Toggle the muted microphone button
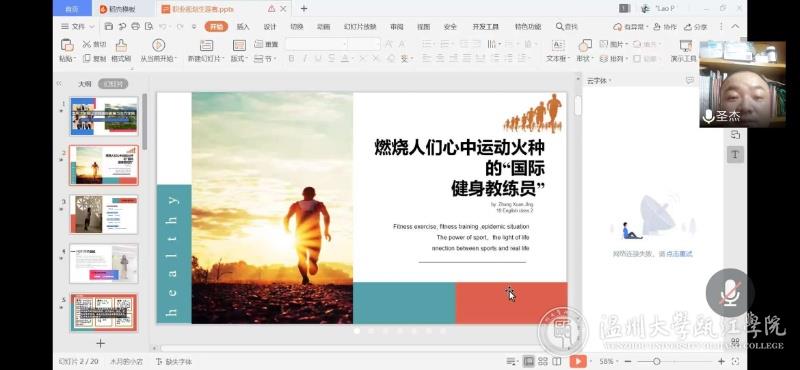The height and width of the screenshot is (370, 800). (x=730, y=293)
